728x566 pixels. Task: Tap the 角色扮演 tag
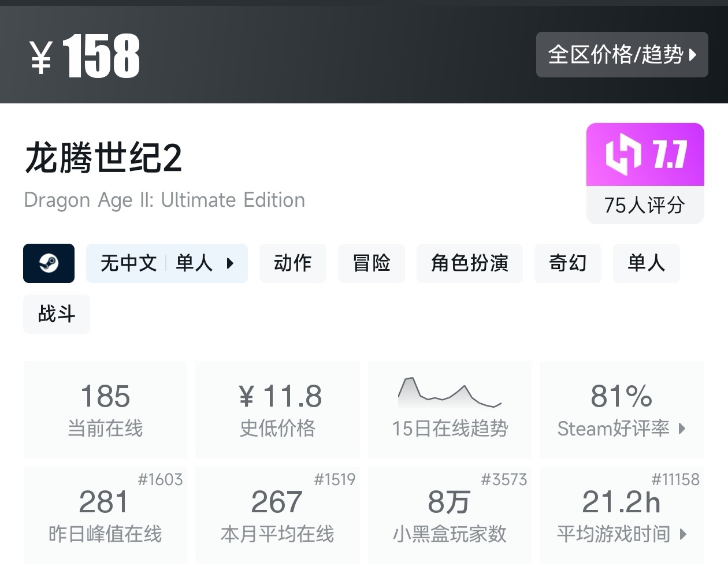click(469, 263)
